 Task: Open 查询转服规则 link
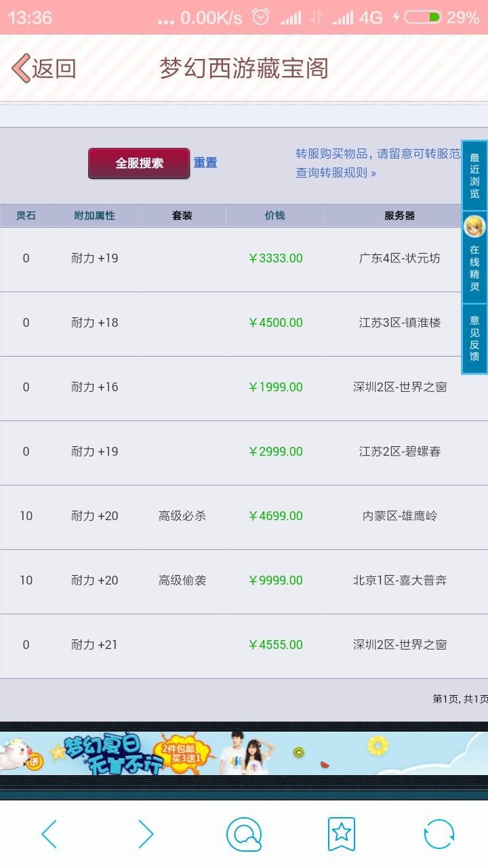[x=335, y=173]
